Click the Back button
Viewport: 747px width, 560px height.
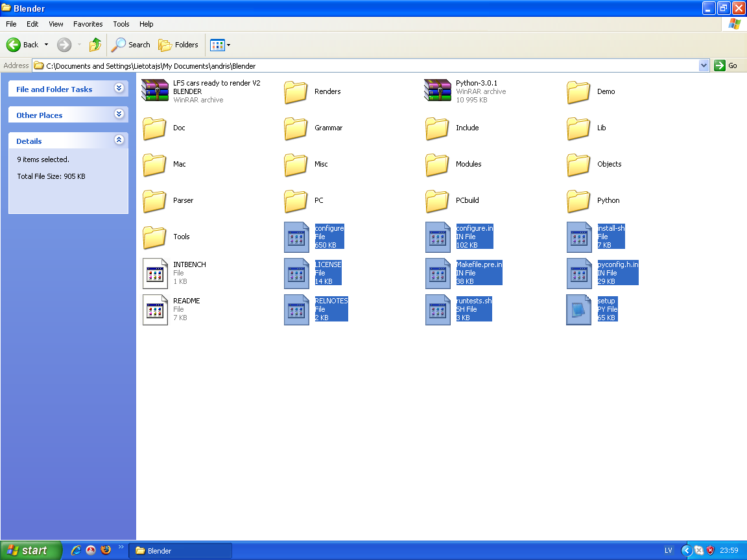coord(23,45)
